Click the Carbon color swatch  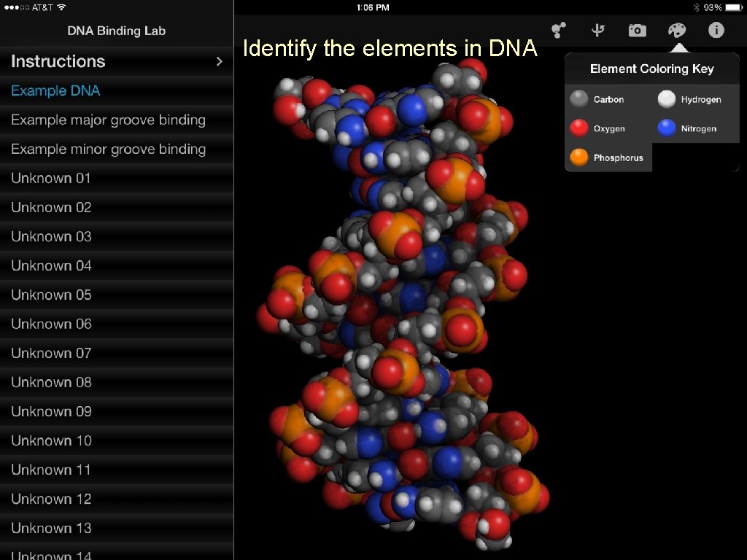(x=578, y=99)
